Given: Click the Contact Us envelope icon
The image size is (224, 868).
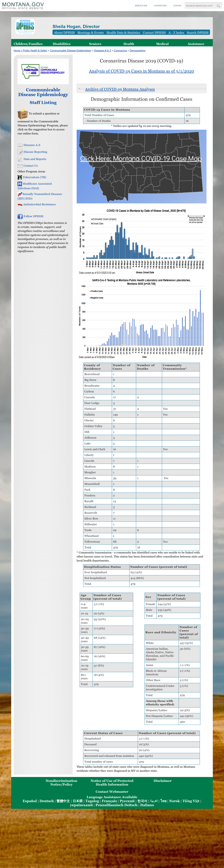Looking at the screenshot, I should click(20, 166).
